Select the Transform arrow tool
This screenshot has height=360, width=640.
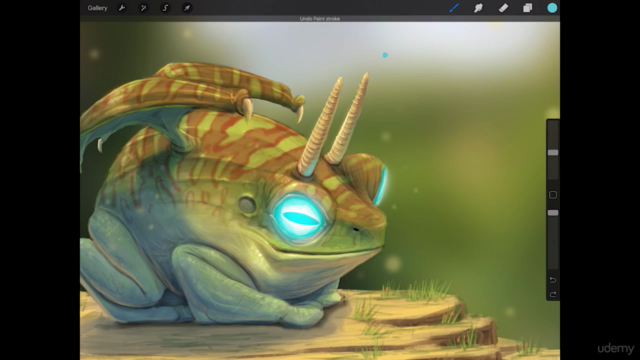187,8
